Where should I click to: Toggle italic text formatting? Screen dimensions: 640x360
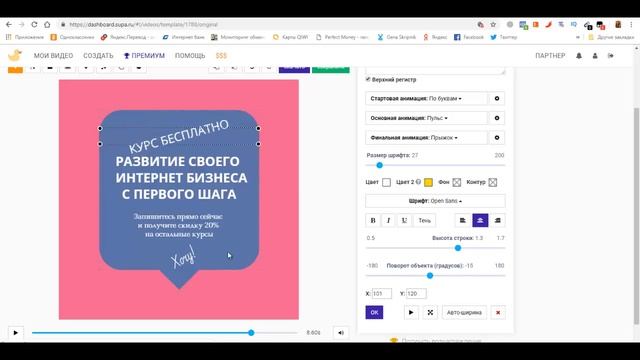(388, 220)
